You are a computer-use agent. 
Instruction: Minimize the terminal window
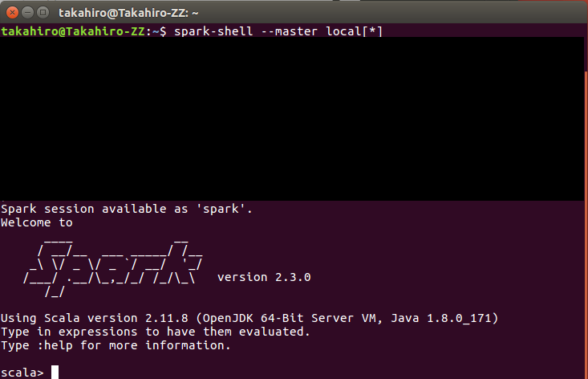[28, 13]
